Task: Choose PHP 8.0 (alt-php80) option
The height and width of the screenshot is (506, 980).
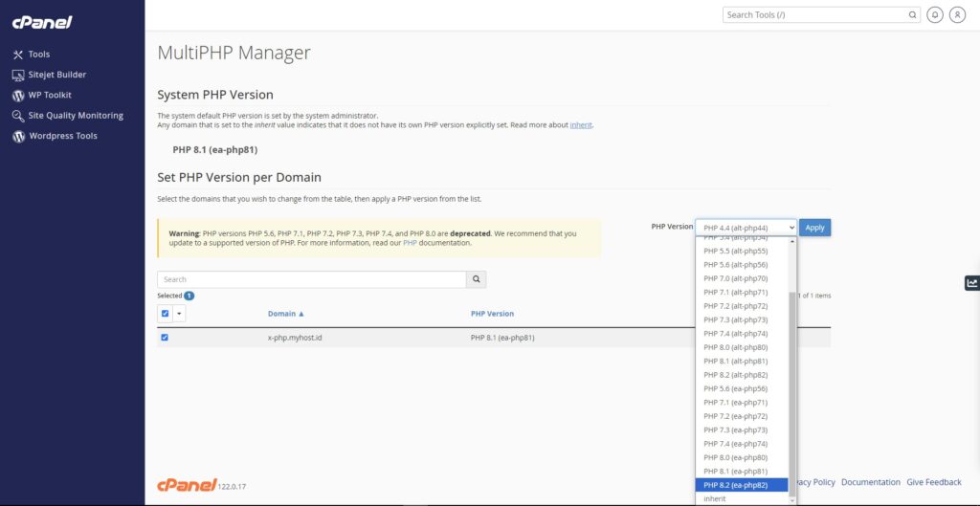Action: pyautogui.click(x=742, y=347)
